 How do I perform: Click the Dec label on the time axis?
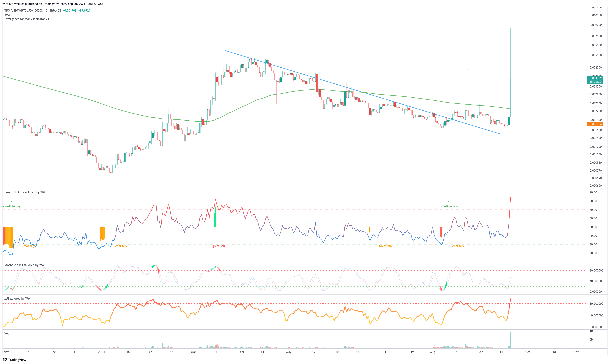point(53,352)
